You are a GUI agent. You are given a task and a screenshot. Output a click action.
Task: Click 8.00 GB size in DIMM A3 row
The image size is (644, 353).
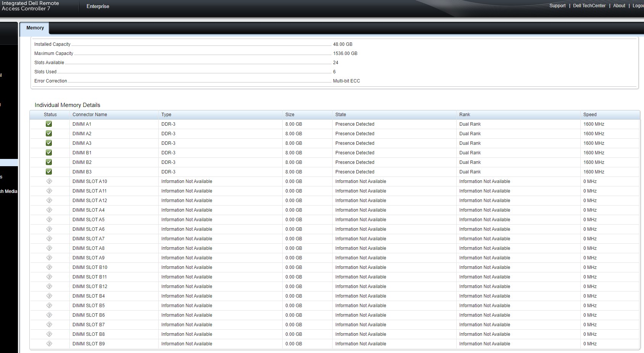pos(294,143)
